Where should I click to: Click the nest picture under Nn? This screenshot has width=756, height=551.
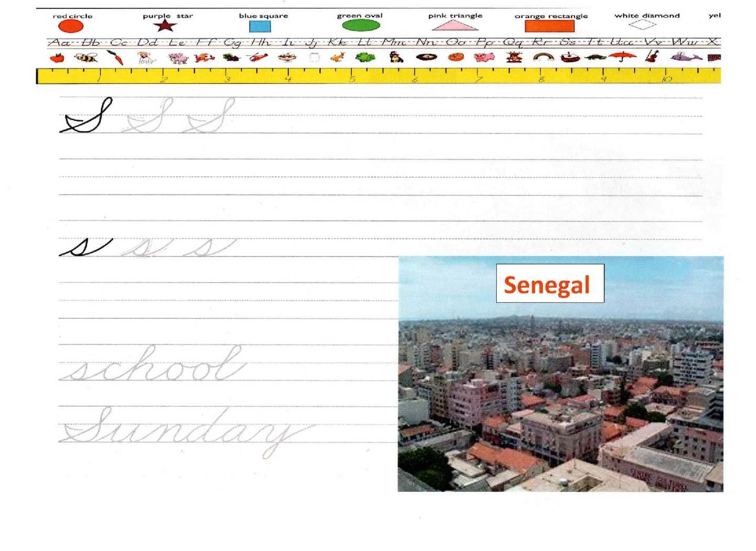[426, 57]
